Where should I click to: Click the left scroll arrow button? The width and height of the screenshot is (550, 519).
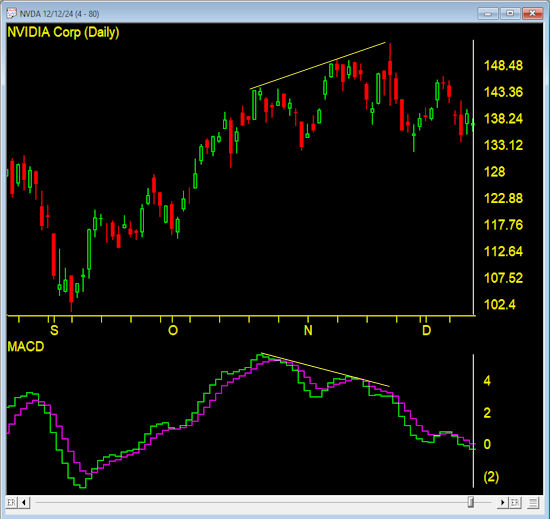[x=24, y=503]
